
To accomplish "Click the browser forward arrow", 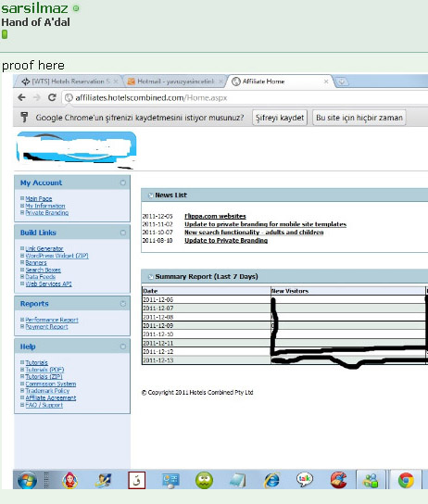I will [37, 97].
